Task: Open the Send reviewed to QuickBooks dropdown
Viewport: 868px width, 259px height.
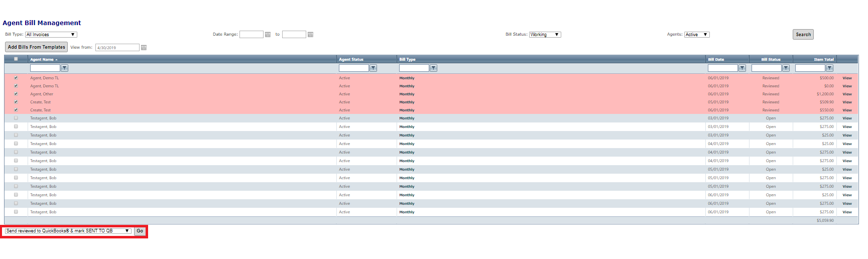Action: tap(68, 231)
